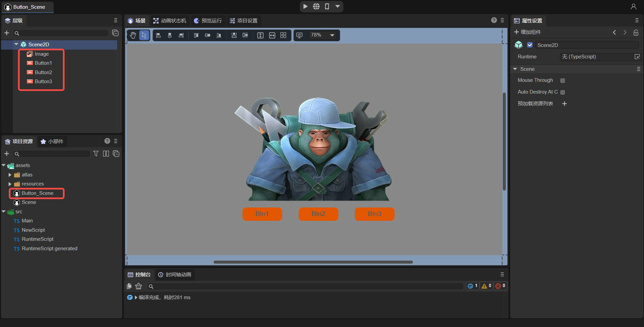
Task: Click the filter icon in project assets
Action: pos(96,154)
